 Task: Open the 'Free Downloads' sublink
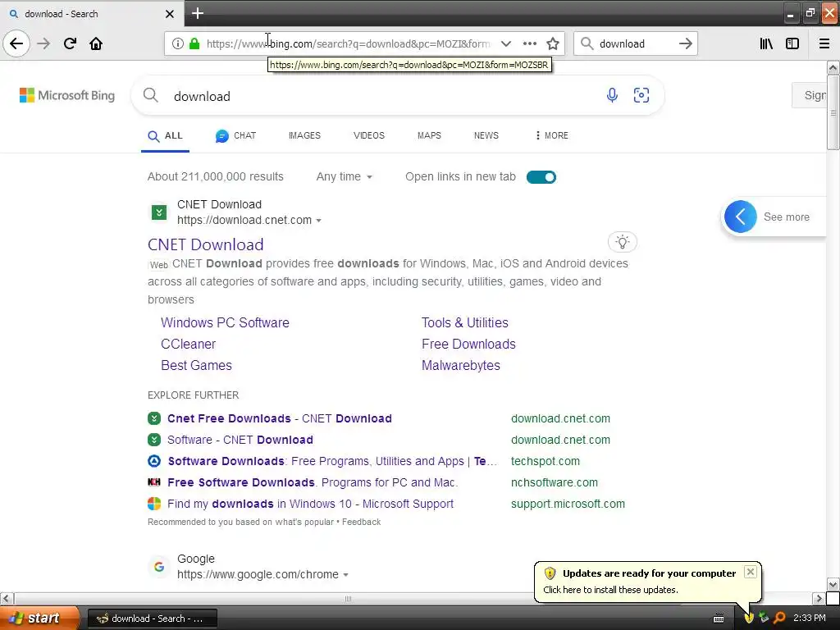pyautogui.click(x=468, y=344)
